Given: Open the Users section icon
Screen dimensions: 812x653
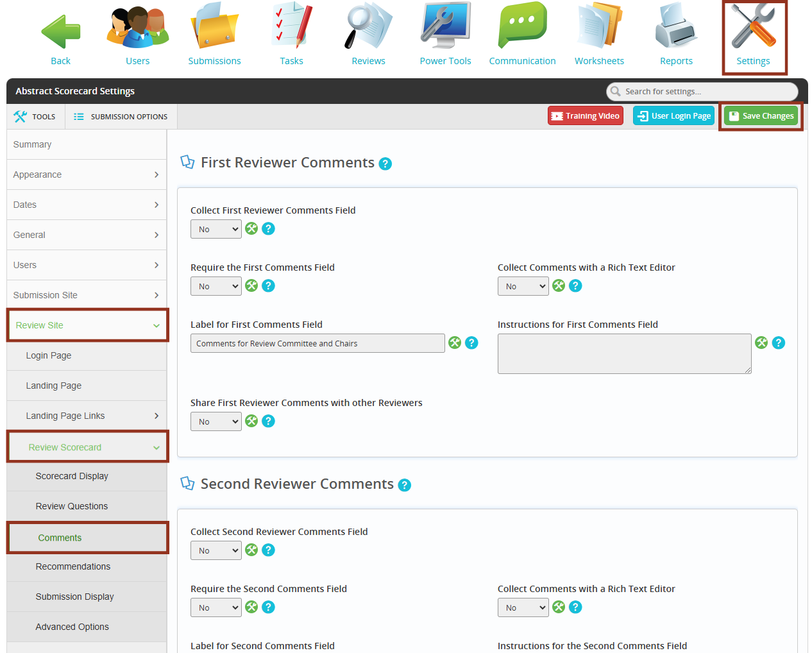Looking at the screenshot, I should (x=138, y=28).
